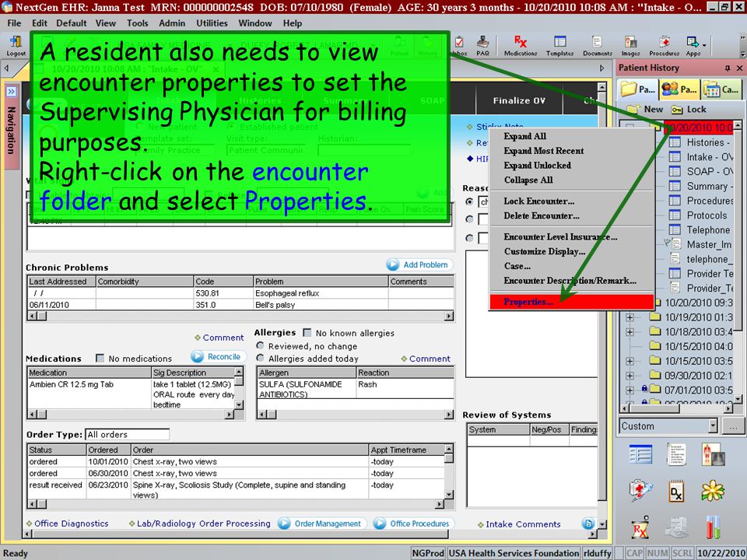Select Reviewed, no change radio button
The width and height of the screenshot is (747, 560).
coord(260,345)
